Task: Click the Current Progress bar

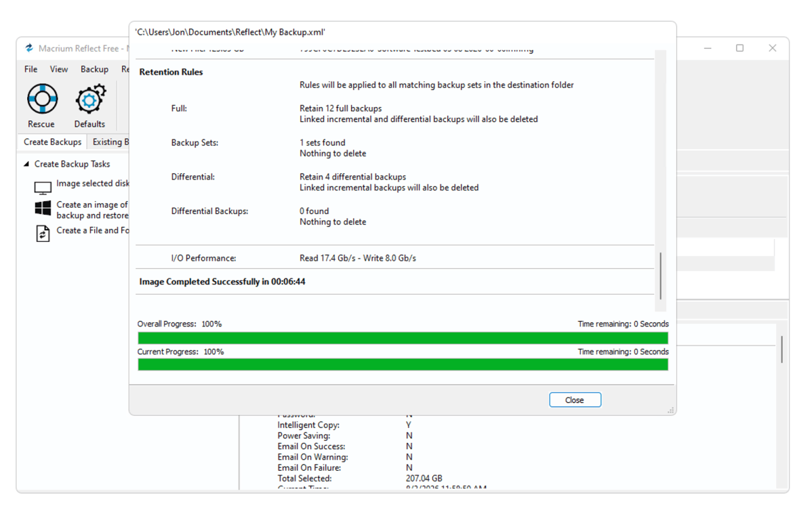Action: point(403,364)
